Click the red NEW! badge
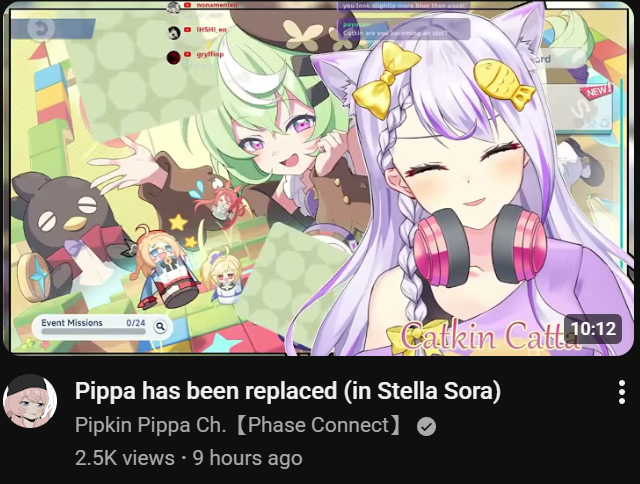The width and height of the screenshot is (640, 484). (598, 91)
